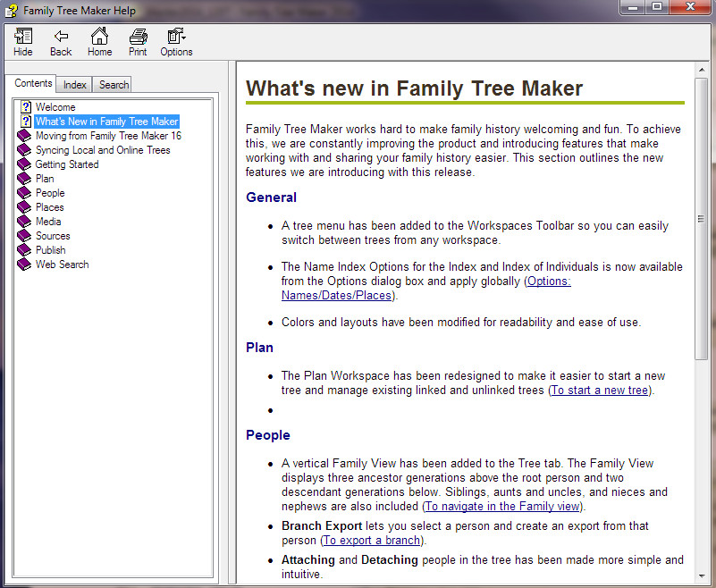Expand book icon beside Syncing Local and Online Trees
This screenshot has width=716, height=588.
point(24,150)
